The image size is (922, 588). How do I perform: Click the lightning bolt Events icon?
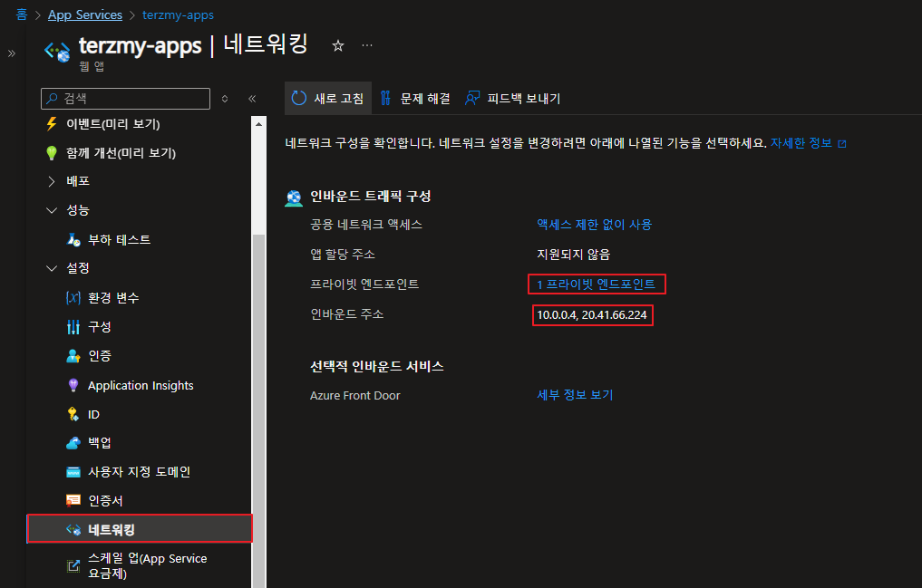pos(52,124)
